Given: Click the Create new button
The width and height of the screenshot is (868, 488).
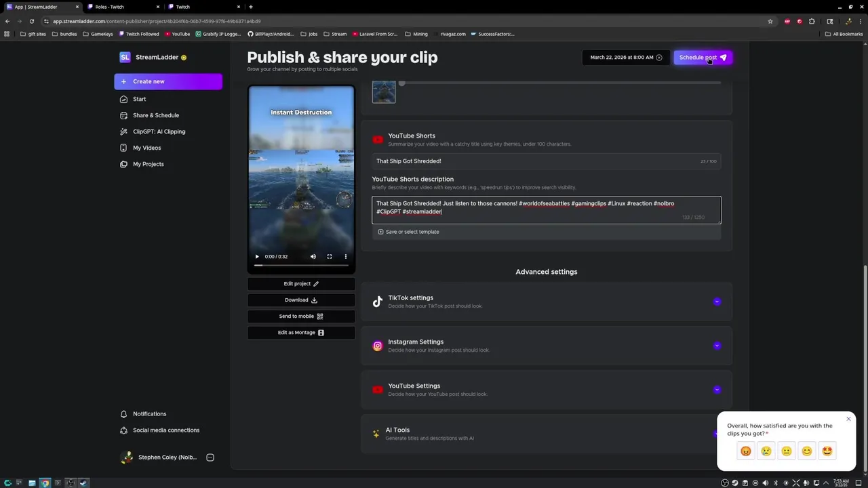Looking at the screenshot, I should coord(168,81).
